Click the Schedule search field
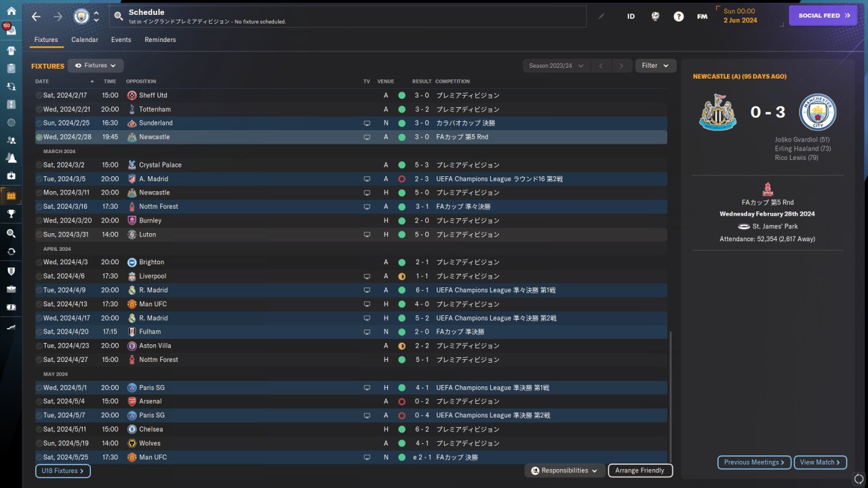868x488 pixels. [348, 16]
